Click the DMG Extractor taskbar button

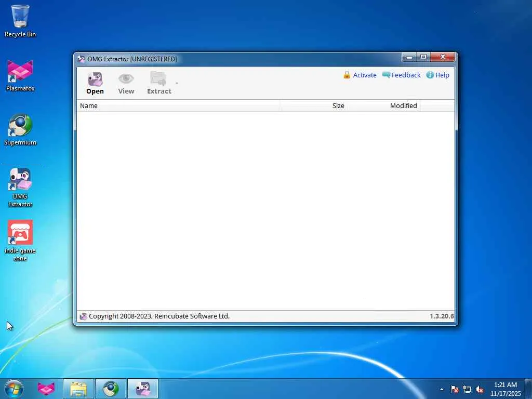(x=143, y=389)
